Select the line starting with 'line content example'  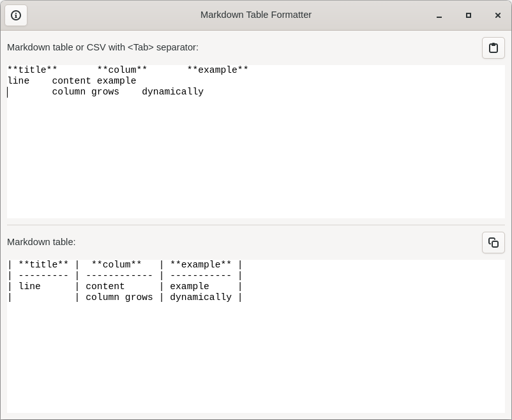70,80
